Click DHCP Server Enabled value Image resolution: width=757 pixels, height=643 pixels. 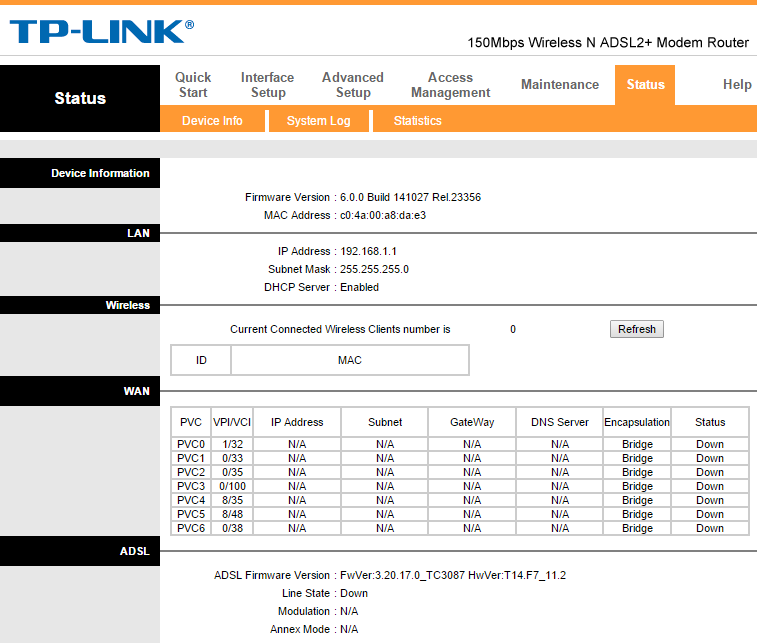tap(359, 287)
